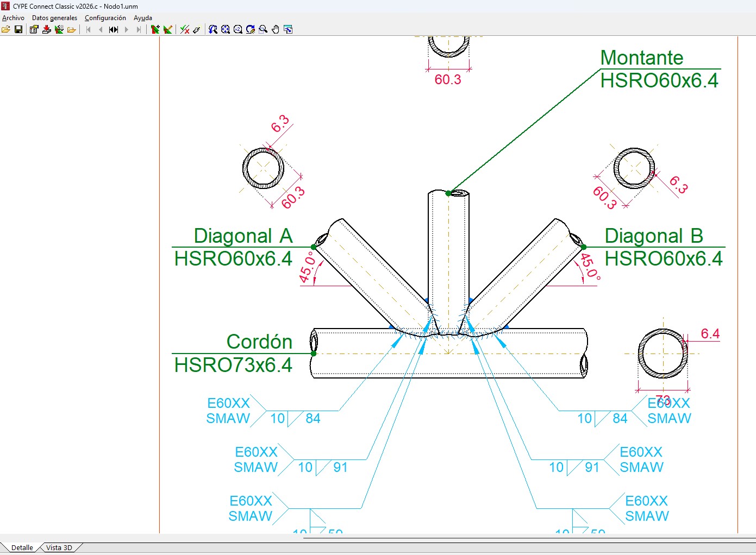Edit the current node with pencil icon
The image size is (756, 555).
(x=168, y=29)
